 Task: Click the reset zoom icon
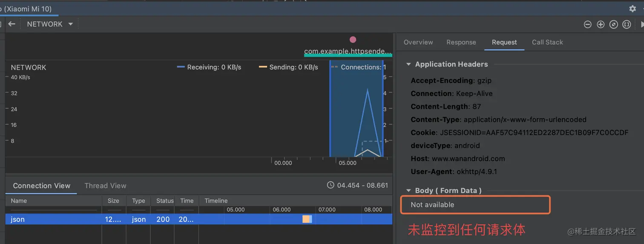[613, 25]
